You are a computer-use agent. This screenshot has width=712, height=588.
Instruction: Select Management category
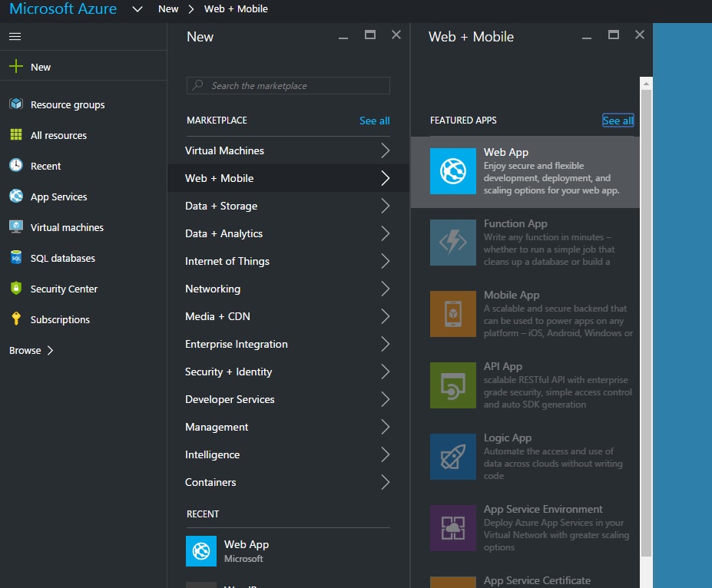[288, 428]
